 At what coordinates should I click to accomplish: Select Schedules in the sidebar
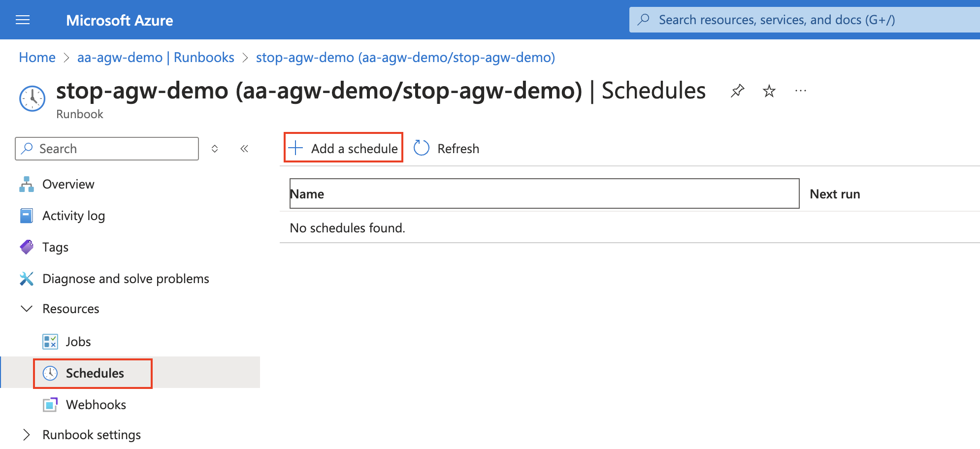(x=130, y=373)
